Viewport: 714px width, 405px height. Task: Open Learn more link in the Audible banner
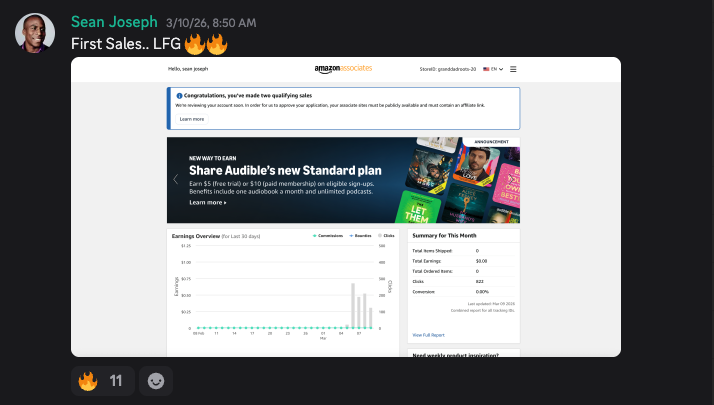208,202
